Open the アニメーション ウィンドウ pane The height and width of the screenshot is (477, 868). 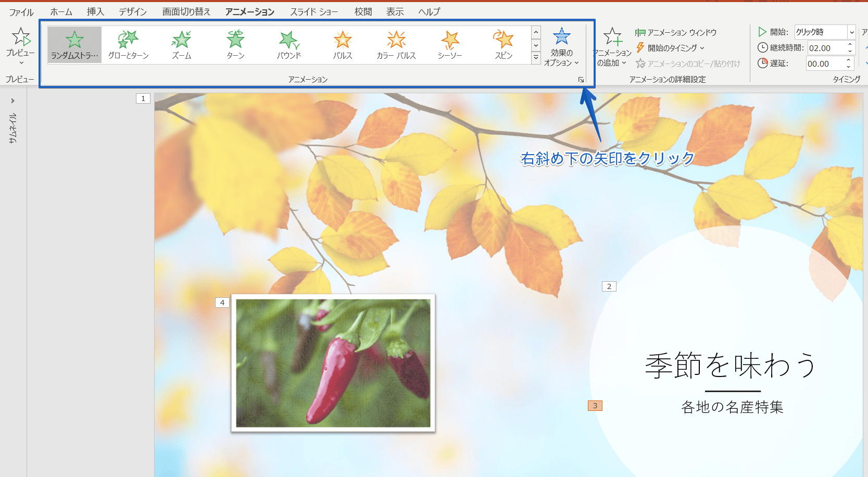676,32
